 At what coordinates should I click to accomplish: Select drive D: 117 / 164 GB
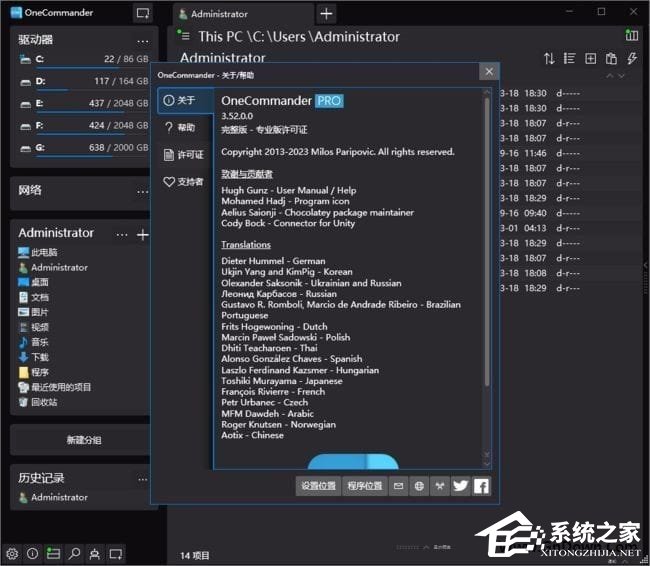tap(83, 81)
